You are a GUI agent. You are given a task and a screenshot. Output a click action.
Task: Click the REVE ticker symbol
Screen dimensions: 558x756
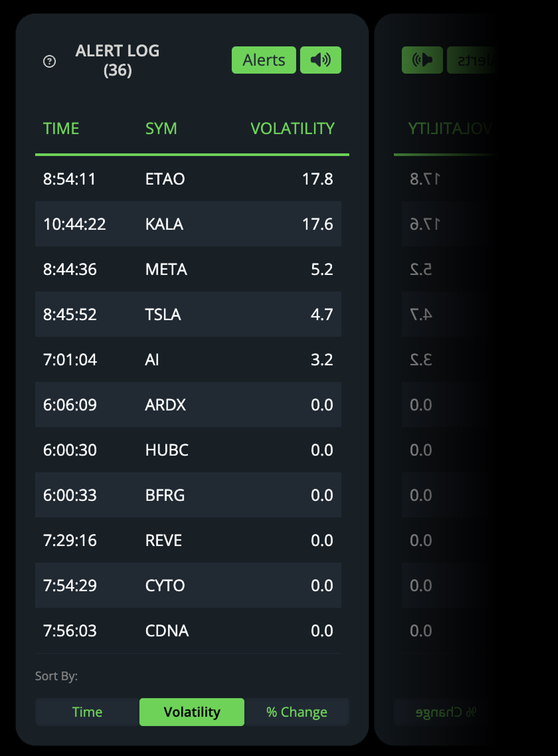point(163,540)
